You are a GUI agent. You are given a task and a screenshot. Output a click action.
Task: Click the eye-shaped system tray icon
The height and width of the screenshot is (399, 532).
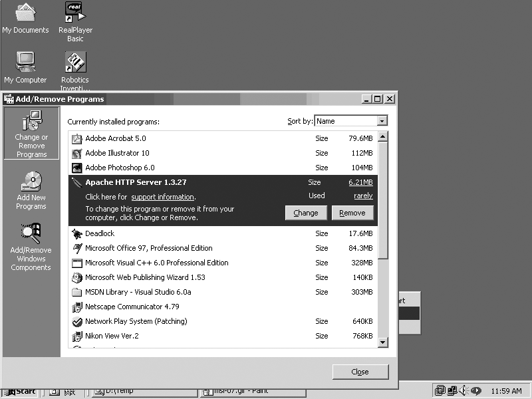475,391
